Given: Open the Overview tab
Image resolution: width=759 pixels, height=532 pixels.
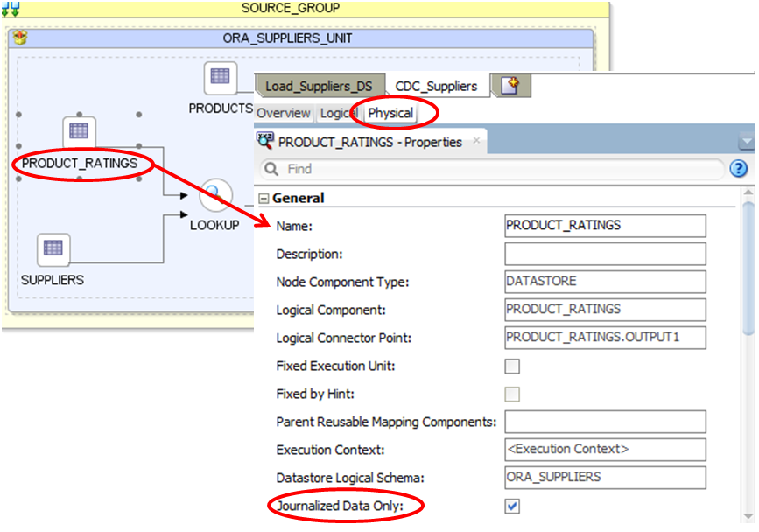Looking at the screenshot, I should pyautogui.click(x=284, y=113).
